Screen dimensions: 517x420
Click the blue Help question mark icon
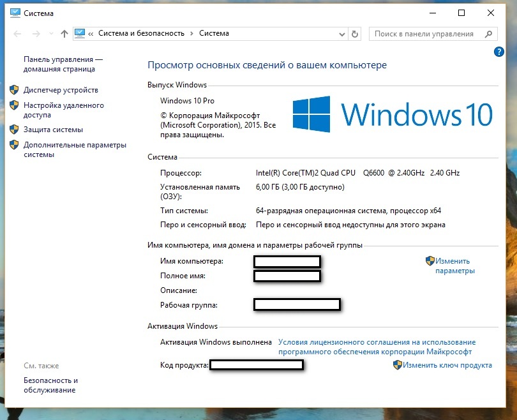(x=499, y=52)
